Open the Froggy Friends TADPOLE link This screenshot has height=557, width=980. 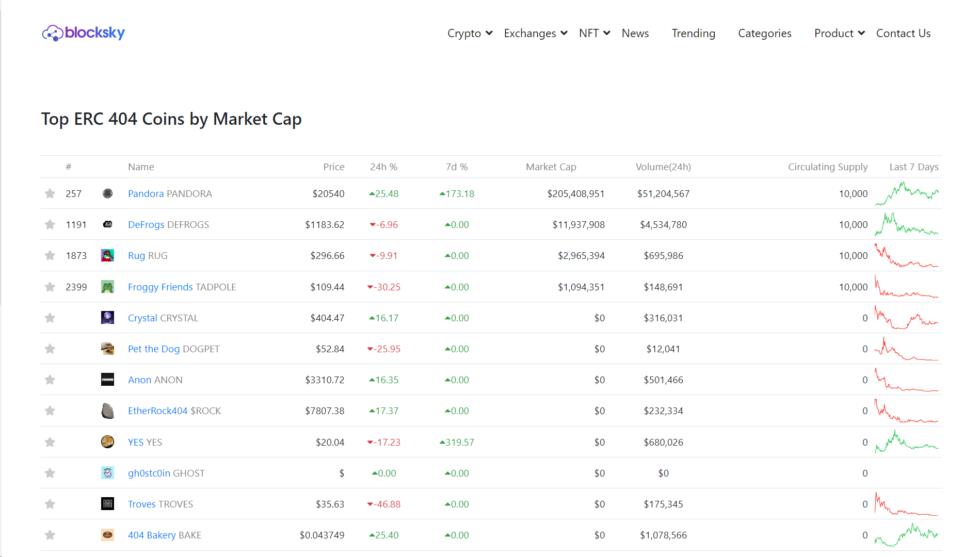click(x=182, y=287)
